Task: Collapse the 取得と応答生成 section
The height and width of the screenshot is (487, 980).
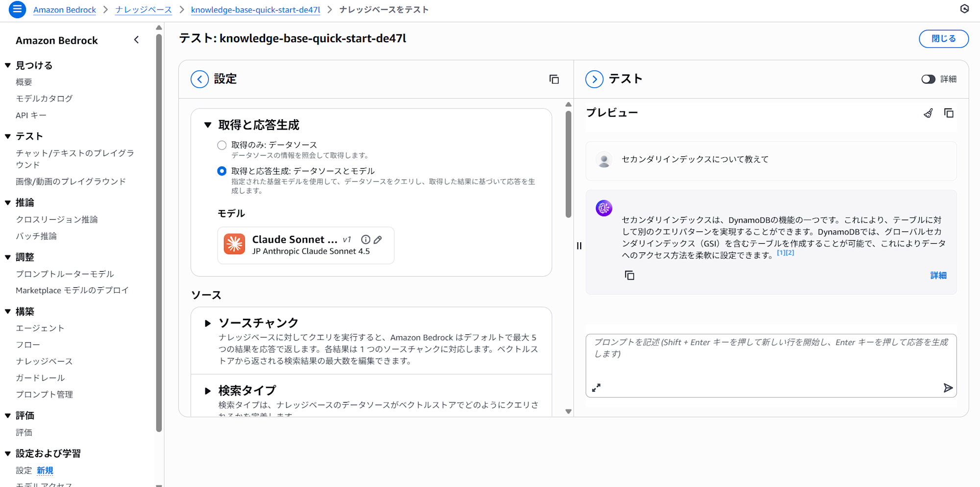Action: [208, 125]
